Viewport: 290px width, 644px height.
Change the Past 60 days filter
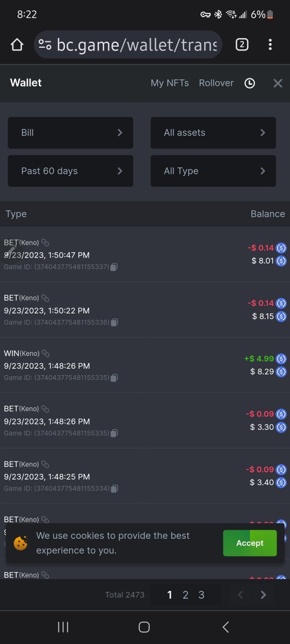[x=70, y=171]
